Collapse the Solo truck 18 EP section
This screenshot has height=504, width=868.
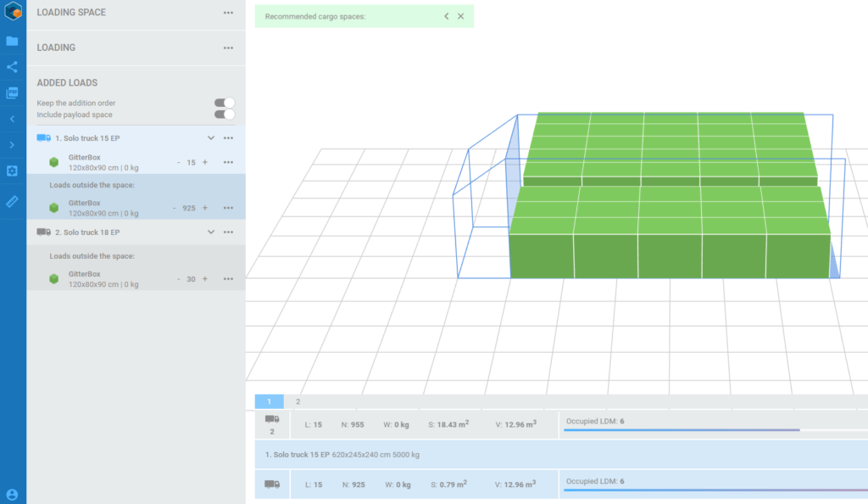pos(211,232)
